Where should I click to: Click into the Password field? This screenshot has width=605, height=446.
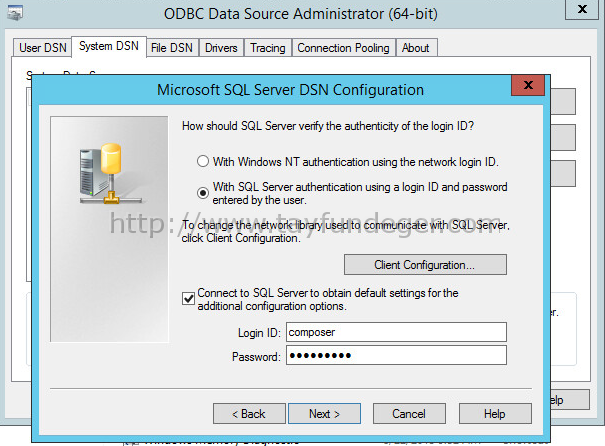click(396, 355)
